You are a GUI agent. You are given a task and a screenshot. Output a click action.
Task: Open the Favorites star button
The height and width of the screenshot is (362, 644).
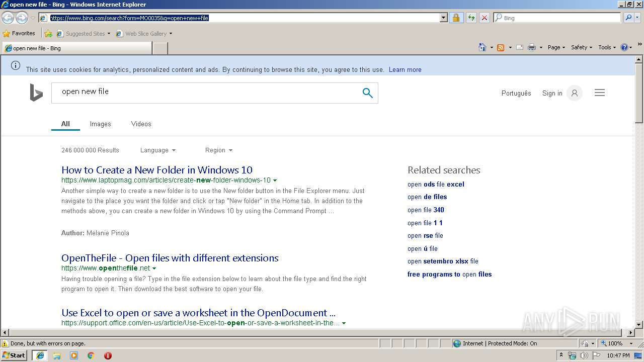point(19,33)
